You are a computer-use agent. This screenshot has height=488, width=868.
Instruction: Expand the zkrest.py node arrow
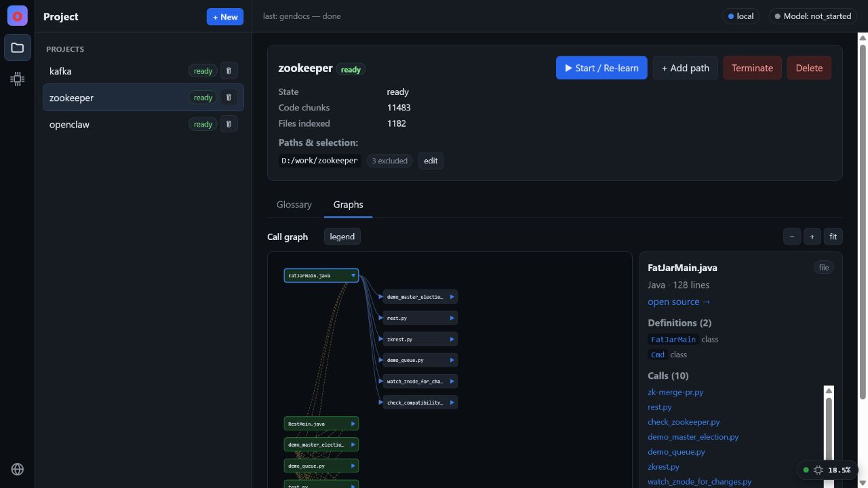[452, 339]
